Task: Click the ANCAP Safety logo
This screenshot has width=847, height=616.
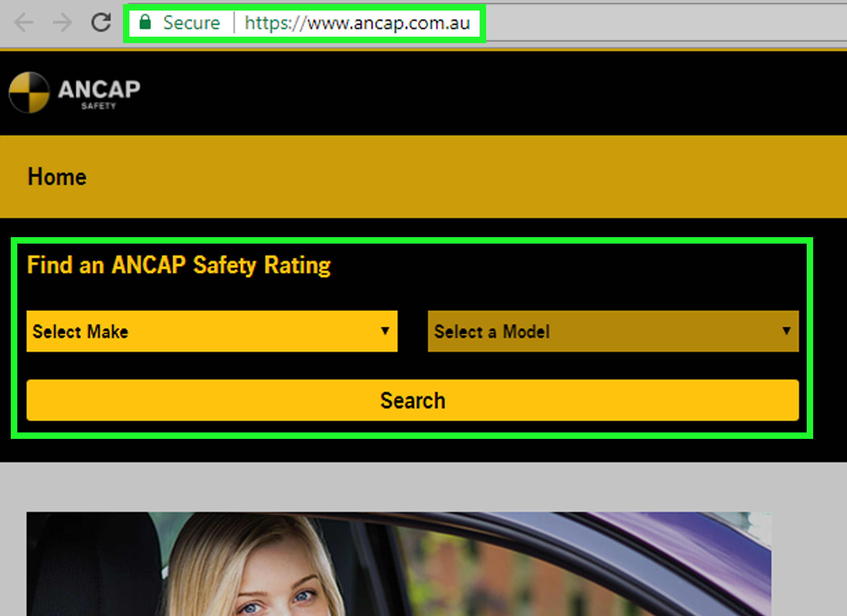Action: [74, 92]
